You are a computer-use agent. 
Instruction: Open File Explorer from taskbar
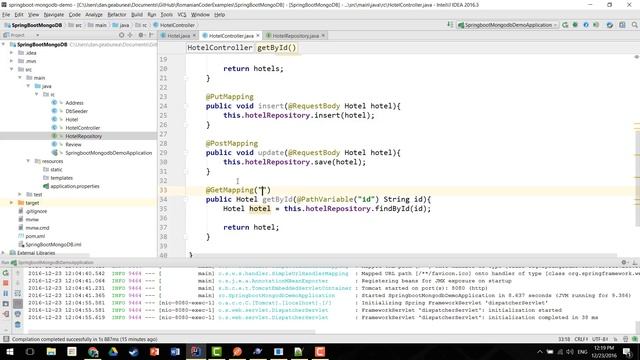pos(51,351)
